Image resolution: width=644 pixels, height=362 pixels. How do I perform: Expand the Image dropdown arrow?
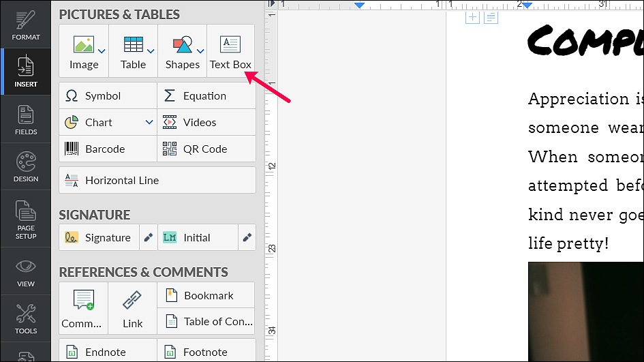pyautogui.click(x=102, y=51)
